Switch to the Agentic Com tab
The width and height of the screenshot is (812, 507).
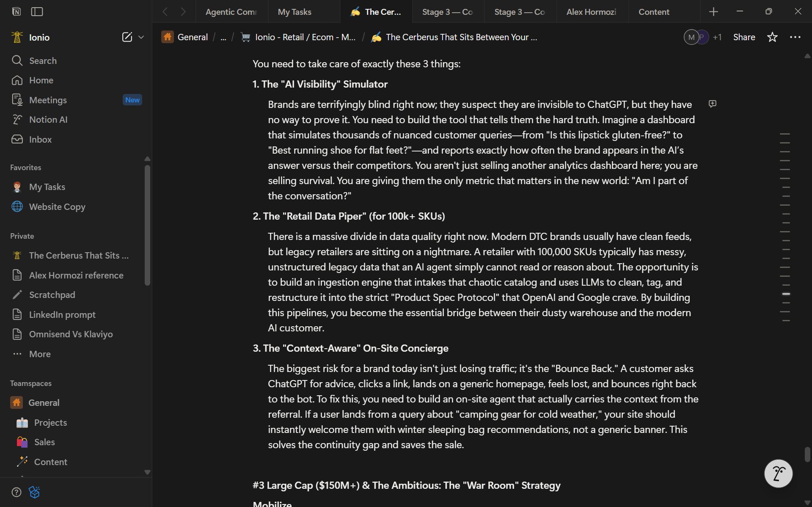tap(231, 12)
